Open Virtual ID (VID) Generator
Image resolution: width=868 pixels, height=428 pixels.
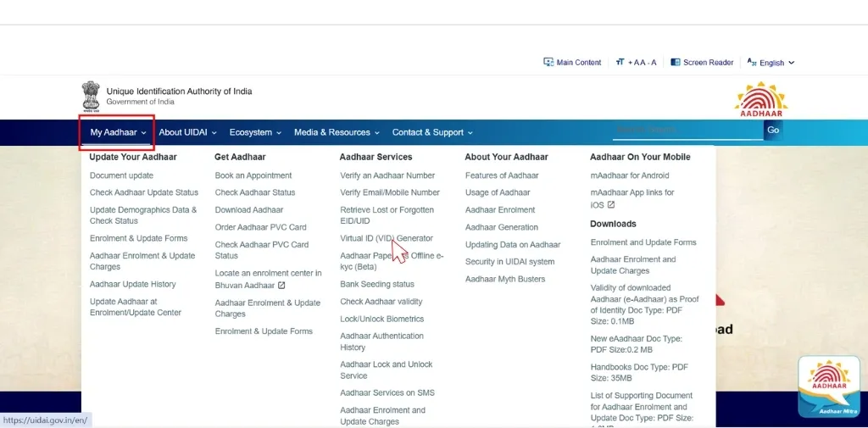tap(387, 238)
